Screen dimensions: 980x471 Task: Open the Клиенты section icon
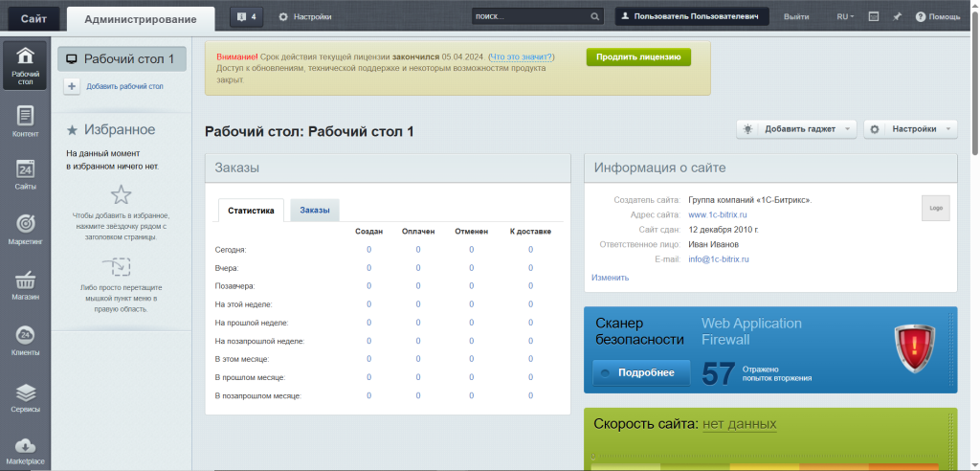[25, 340]
